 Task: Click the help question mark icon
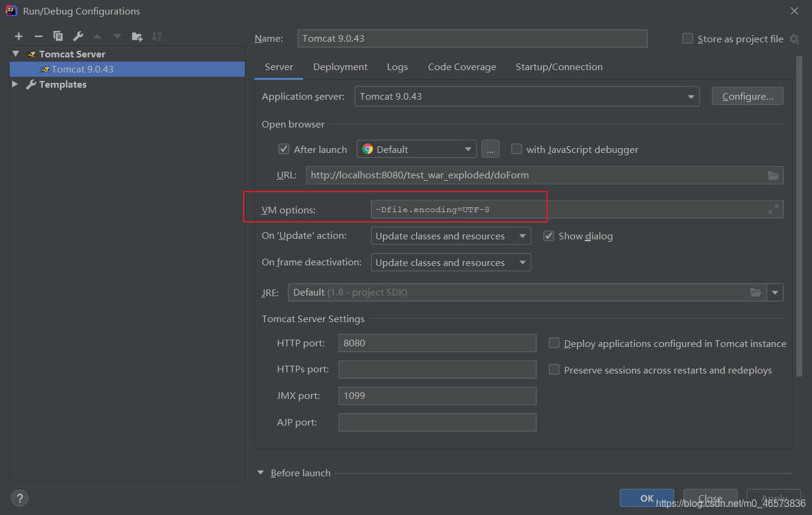tap(19, 498)
